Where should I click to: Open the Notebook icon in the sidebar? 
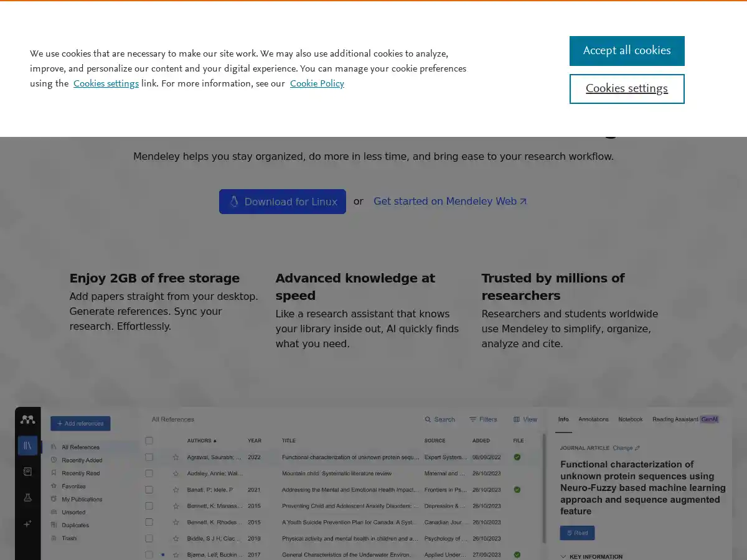click(x=27, y=471)
